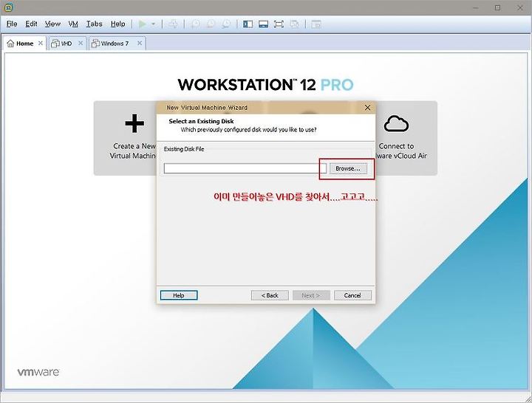Open the Tabs menu

94,24
